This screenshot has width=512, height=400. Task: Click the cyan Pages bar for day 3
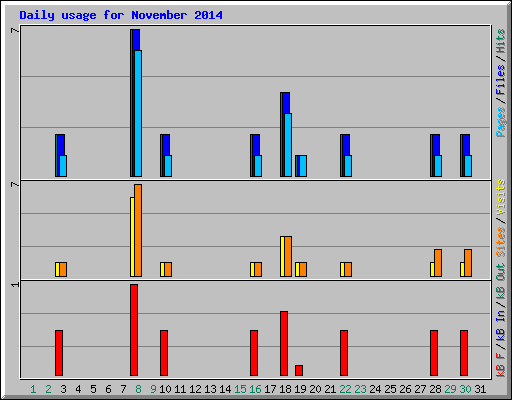click(63, 166)
